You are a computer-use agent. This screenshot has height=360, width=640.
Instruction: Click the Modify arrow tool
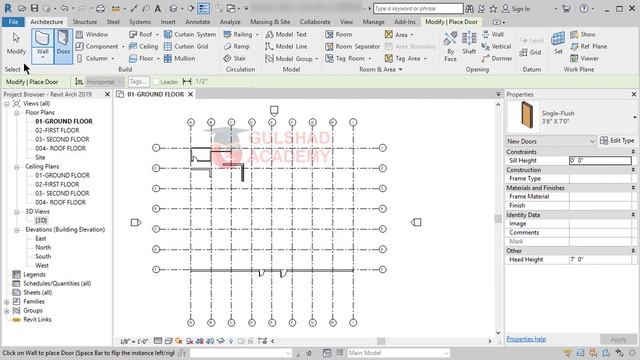[x=16, y=44]
